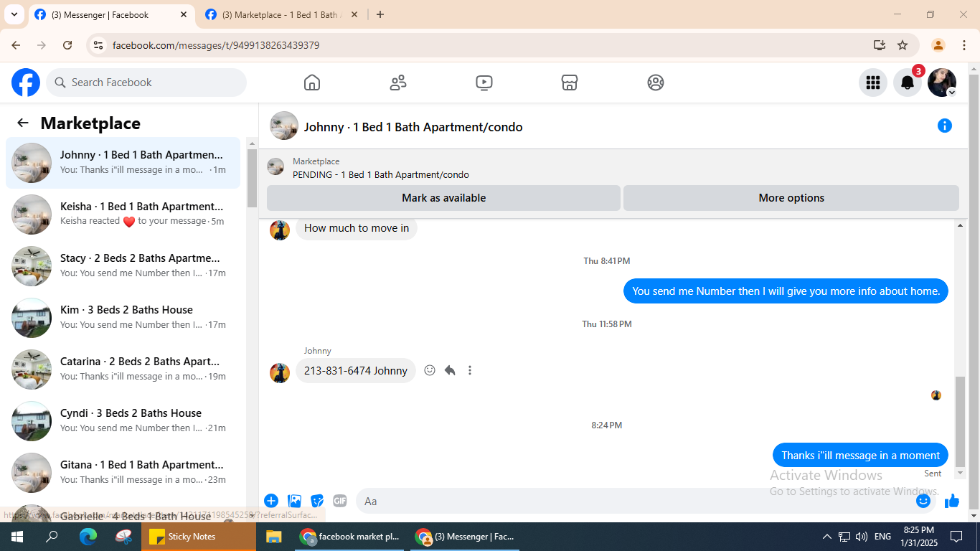Click the 'Thanks i"ill message in a moment' bubble

tap(860, 456)
